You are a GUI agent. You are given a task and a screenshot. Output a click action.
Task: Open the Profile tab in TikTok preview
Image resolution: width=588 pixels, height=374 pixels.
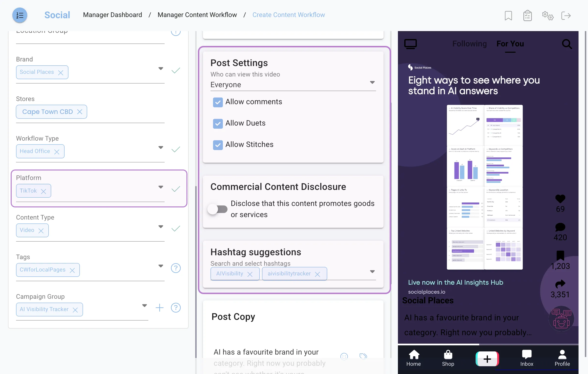coord(562,358)
